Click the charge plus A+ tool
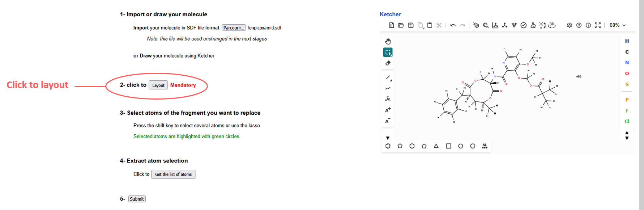This screenshot has height=210, width=644. [388, 110]
